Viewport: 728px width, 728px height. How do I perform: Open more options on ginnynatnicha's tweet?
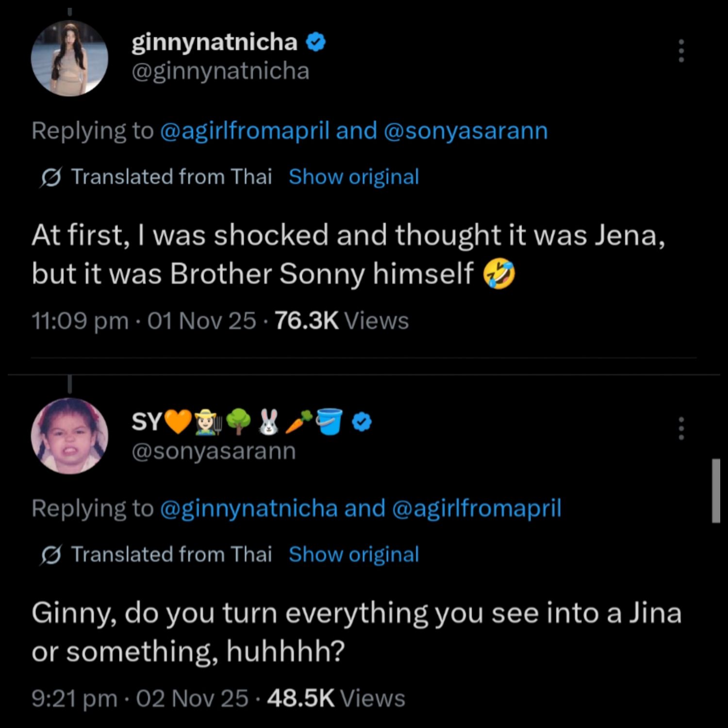(681, 51)
